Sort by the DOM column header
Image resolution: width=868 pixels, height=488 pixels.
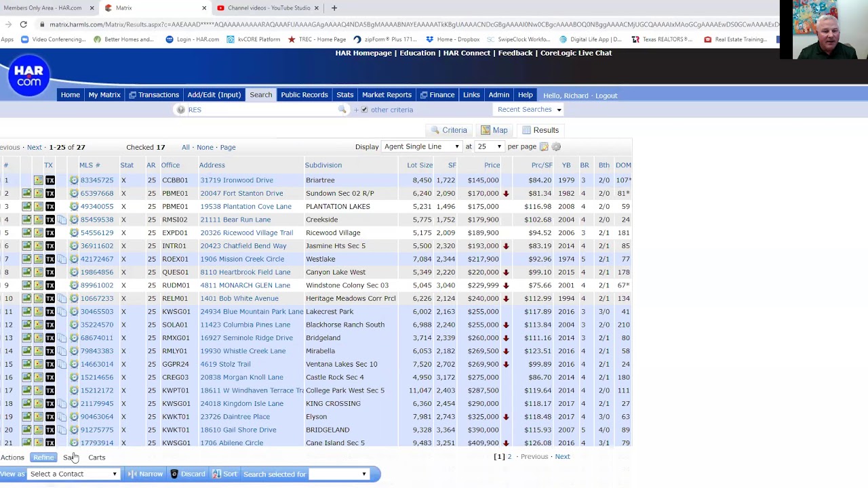(623, 165)
